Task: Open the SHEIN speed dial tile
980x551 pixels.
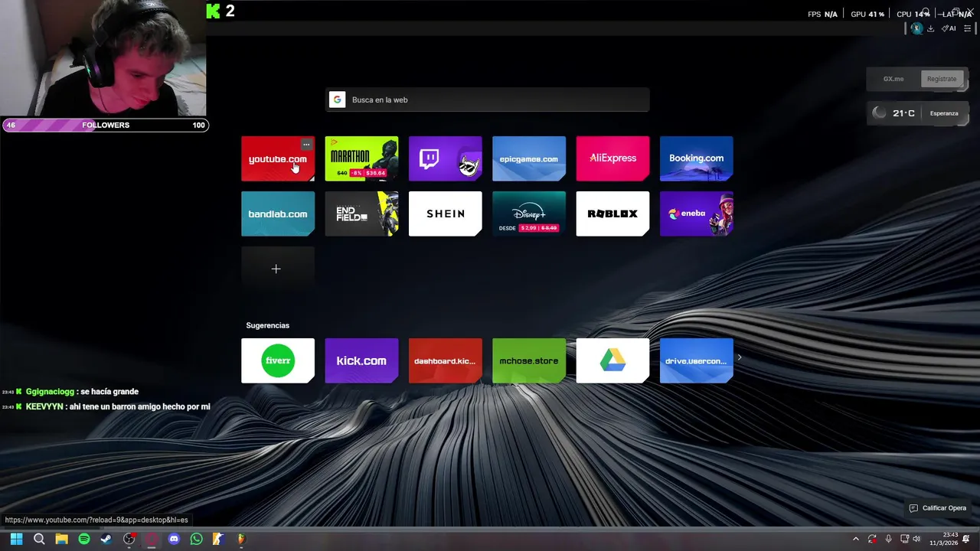Action: click(445, 214)
